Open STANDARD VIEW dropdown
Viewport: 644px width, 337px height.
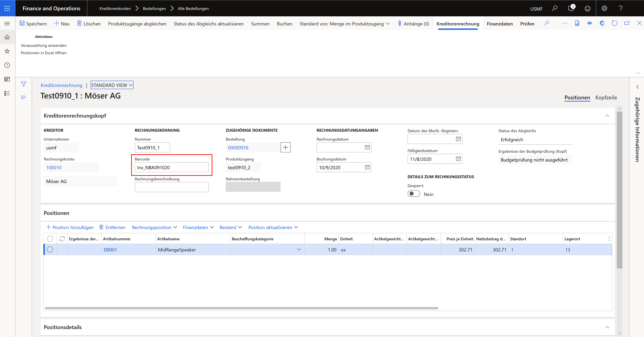tap(112, 85)
